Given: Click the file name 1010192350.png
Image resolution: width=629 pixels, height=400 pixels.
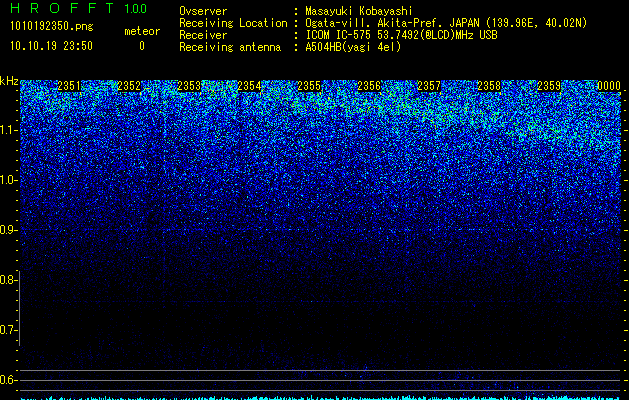Looking at the screenshot, I should pyautogui.click(x=52, y=26).
